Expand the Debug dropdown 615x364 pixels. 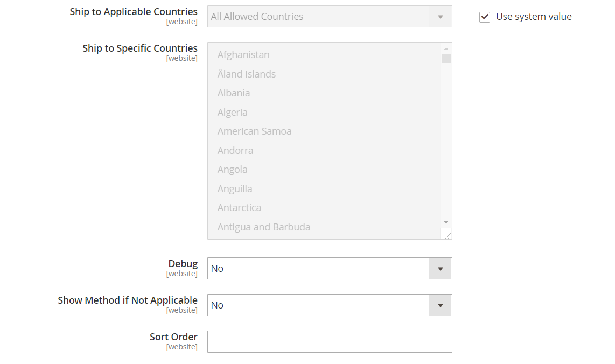(x=330, y=269)
